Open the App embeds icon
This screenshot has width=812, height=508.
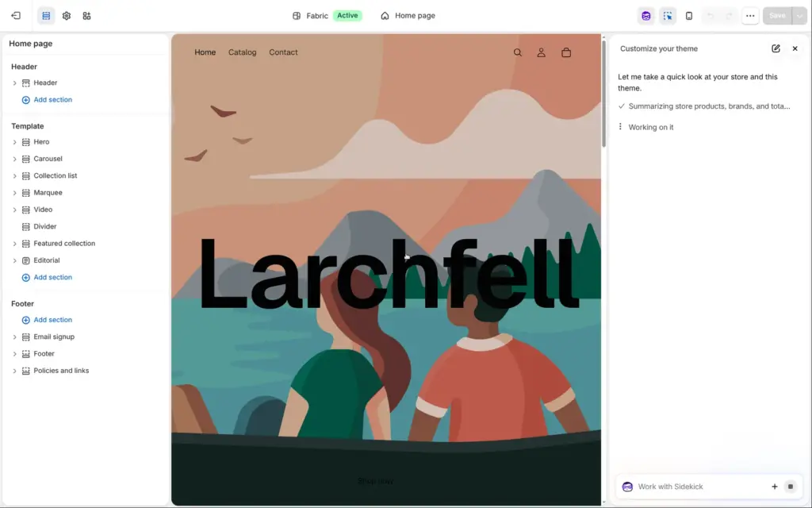(86, 16)
